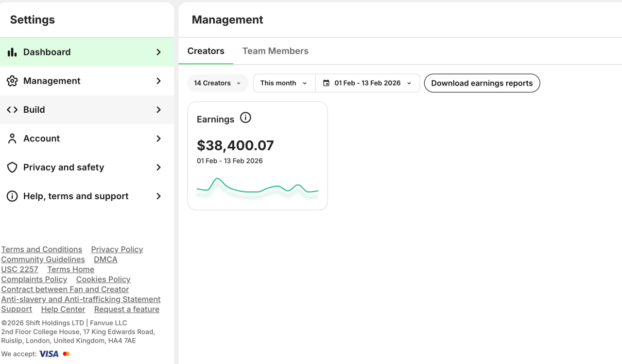Click the 01 Feb - 13 Feb 2026 card caption
The width and height of the screenshot is (622, 364).
230,161
